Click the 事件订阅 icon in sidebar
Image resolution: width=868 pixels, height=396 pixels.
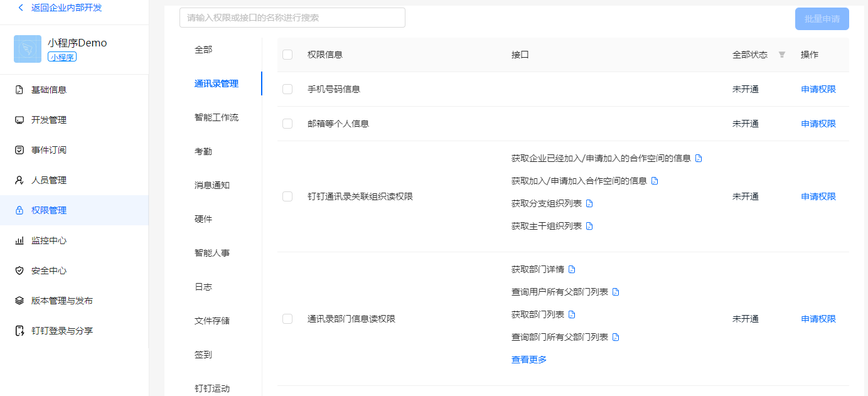[x=19, y=150]
